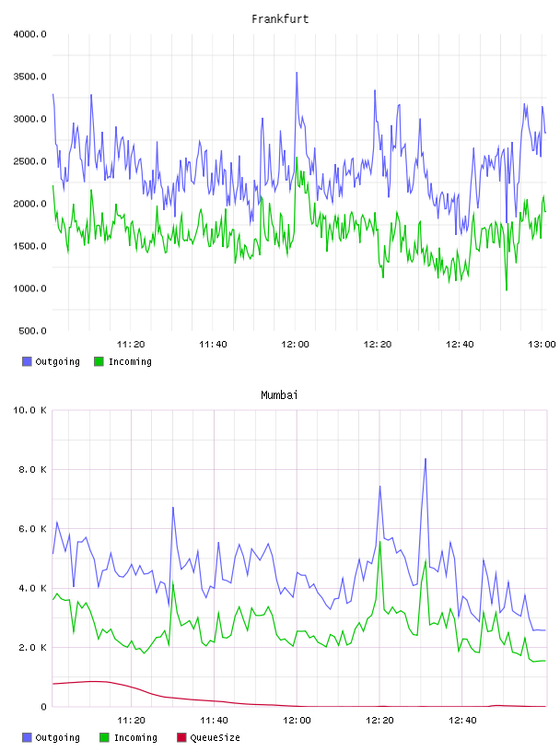
Task: Click the 3000.0 y-axis label in Frankfurt
Action: 29,119
